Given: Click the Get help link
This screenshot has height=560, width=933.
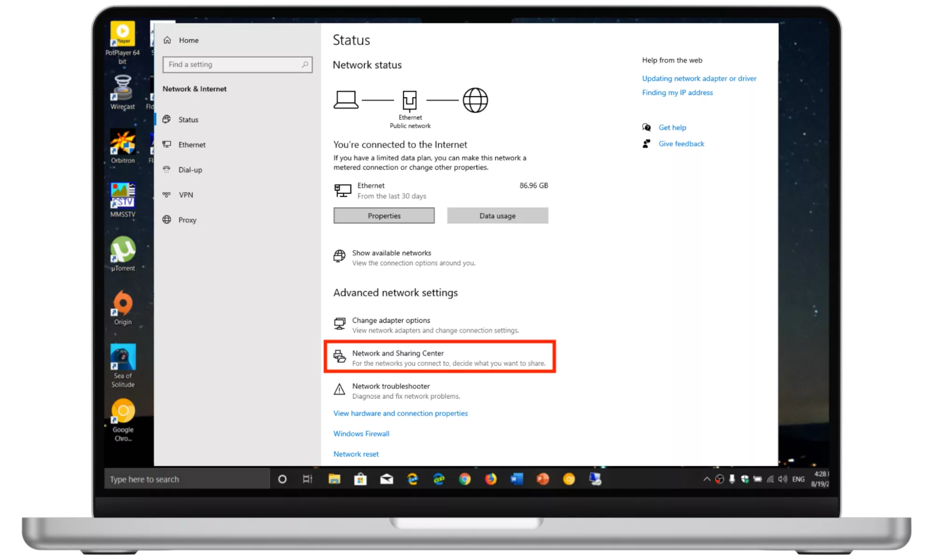Looking at the screenshot, I should [672, 127].
